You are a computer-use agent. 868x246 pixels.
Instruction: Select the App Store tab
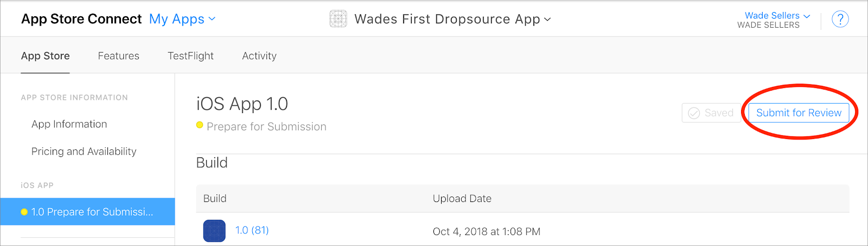pos(45,56)
